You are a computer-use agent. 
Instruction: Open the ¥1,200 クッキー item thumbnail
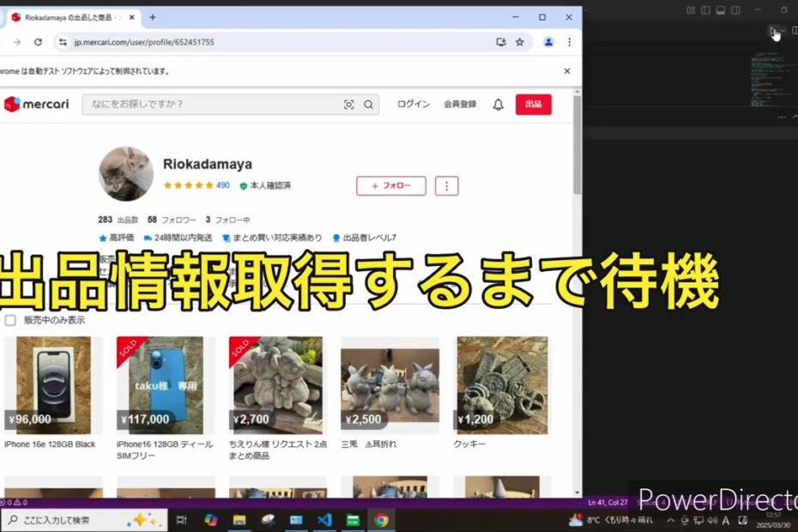point(502,384)
